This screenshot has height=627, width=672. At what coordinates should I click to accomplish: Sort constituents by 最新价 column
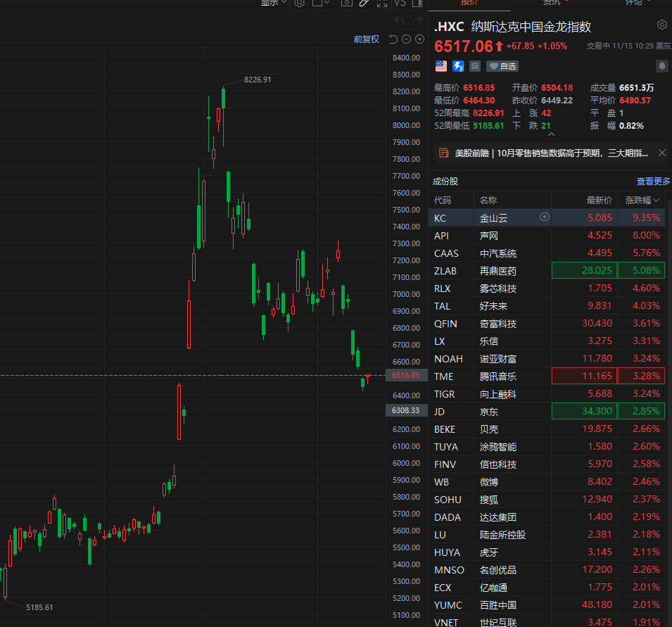point(599,200)
